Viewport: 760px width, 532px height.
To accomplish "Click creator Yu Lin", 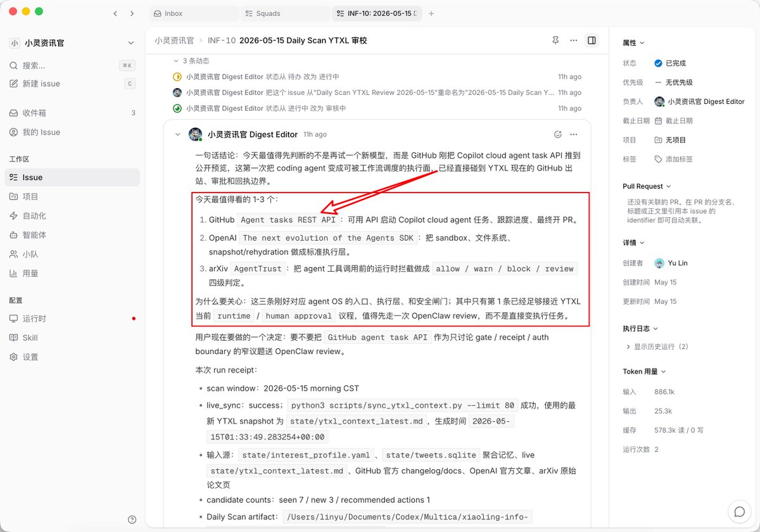I will pyautogui.click(x=673, y=263).
